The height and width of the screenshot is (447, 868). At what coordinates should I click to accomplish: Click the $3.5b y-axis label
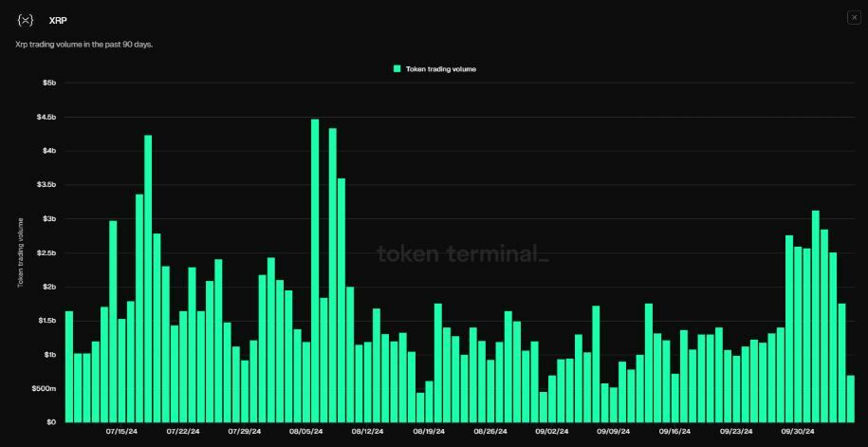47,184
